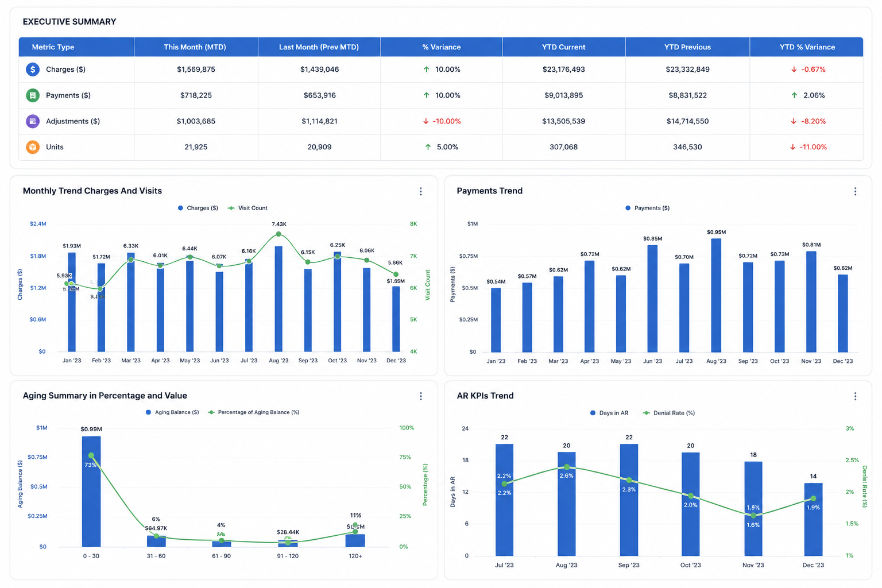The width and height of the screenshot is (882, 588).
Task: Open Aging Summary chart options menu
Action: coord(421,396)
